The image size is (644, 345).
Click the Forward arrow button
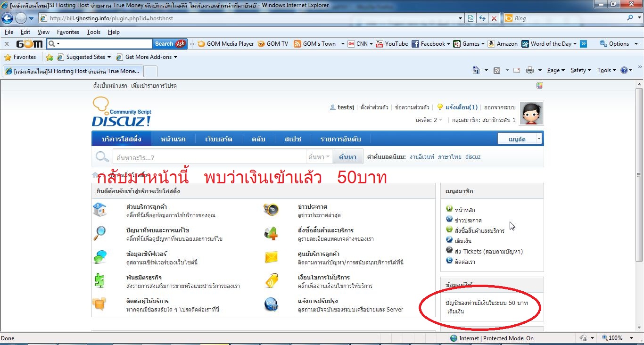(x=21, y=18)
